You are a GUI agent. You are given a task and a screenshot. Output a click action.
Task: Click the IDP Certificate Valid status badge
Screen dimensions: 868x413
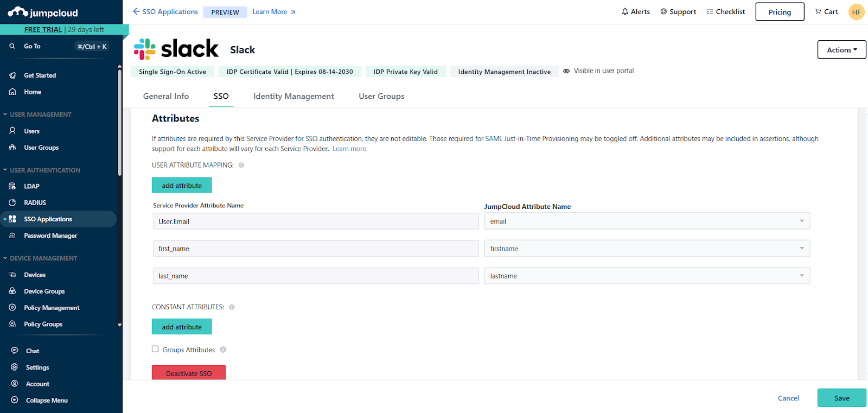(x=290, y=71)
